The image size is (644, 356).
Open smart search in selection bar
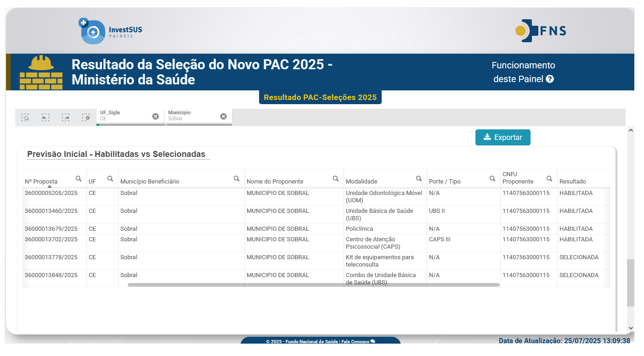pyautogui.click(x=25, y=118)
